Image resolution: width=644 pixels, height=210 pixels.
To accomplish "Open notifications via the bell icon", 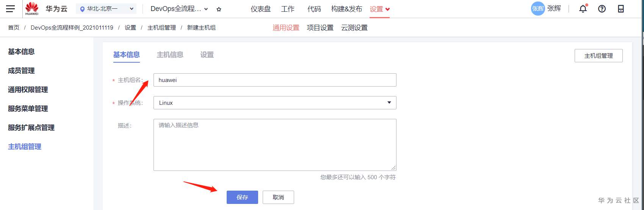I will [x=583, y=9].
